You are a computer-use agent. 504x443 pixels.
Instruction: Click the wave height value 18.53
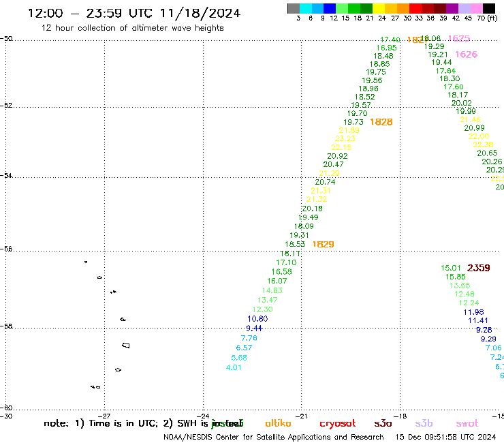(295, 244)
